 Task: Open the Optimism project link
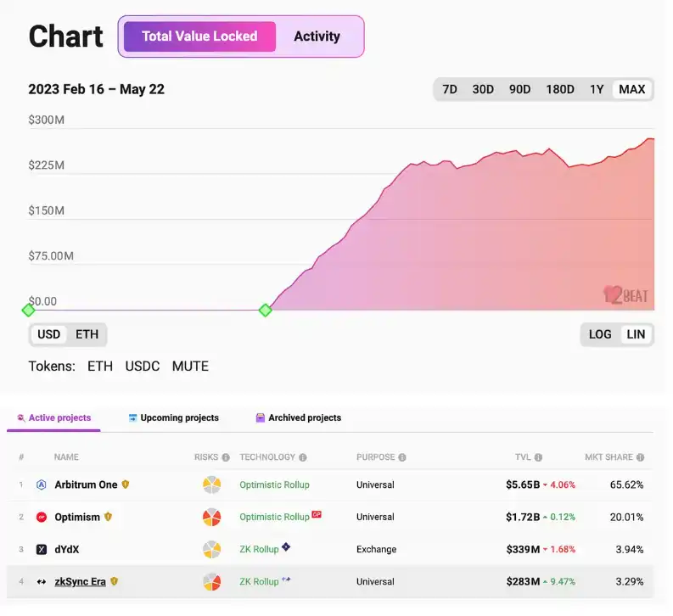click(77, 518)
